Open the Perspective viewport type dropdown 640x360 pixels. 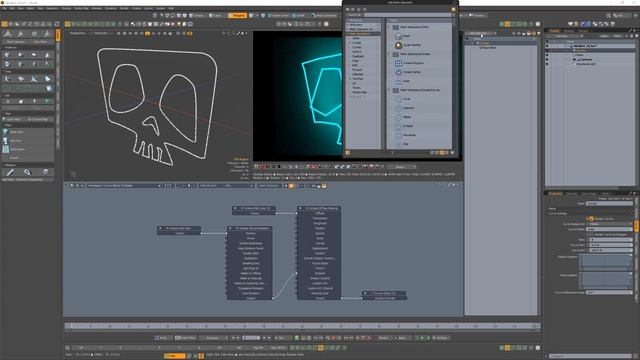point(79,33)
